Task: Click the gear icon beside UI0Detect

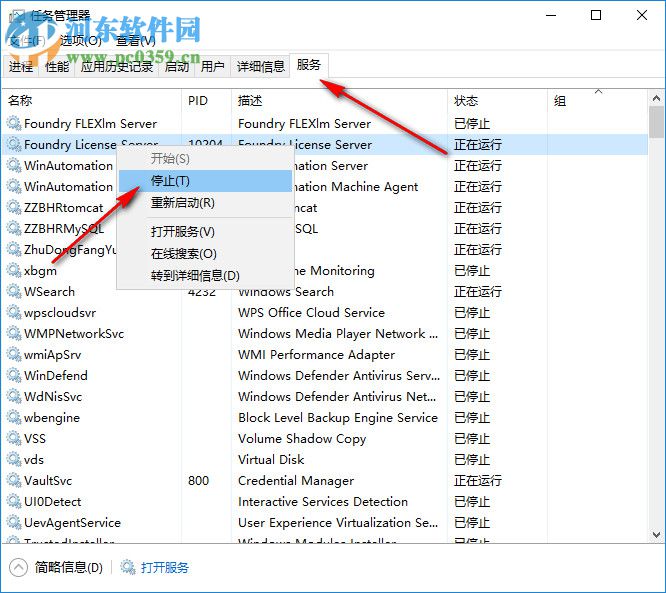Action: coord(14,501)
